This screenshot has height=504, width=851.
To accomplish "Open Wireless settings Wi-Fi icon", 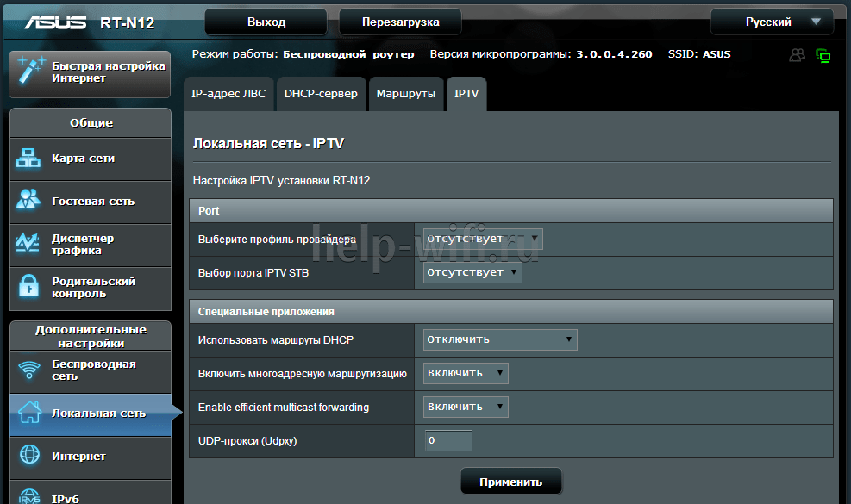I will click(x=29, y=370).
